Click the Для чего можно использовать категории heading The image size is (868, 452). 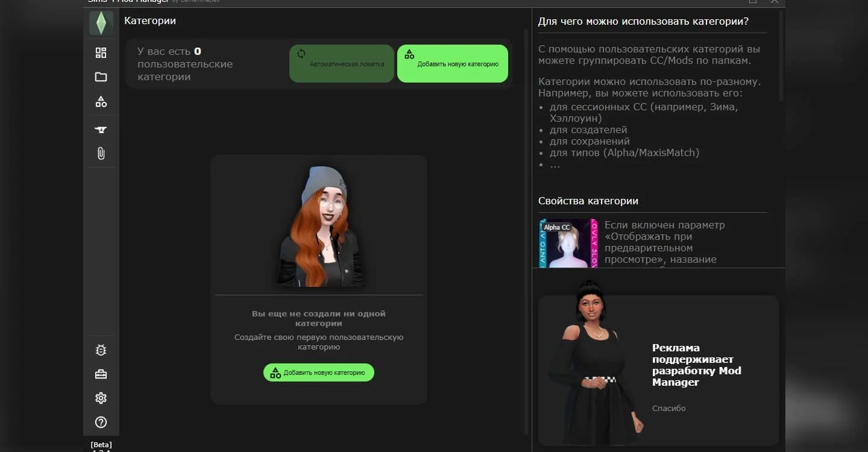[x=643, y=22]
